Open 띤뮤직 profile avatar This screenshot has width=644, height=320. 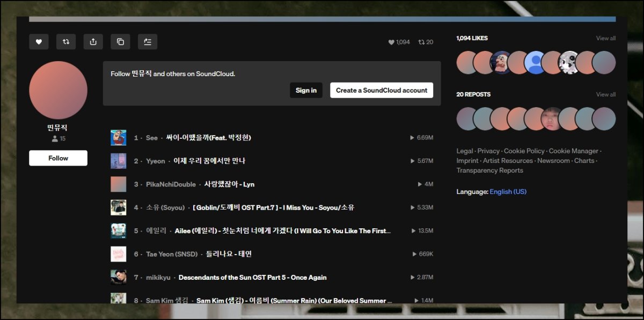[x=58, y=90]
